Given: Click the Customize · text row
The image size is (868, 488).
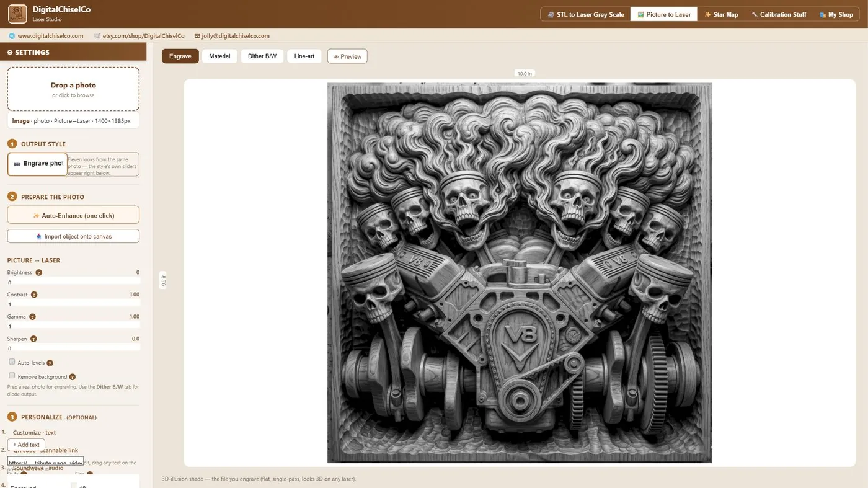Looking at the screenshot, I should tap(34, 433).
